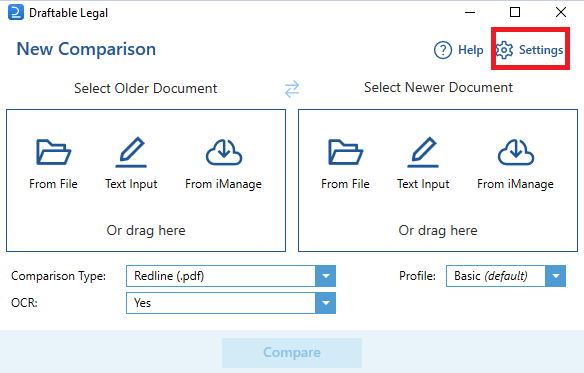
Task: Open Help with the question mark icon
Action: click(x=458, y=50)
